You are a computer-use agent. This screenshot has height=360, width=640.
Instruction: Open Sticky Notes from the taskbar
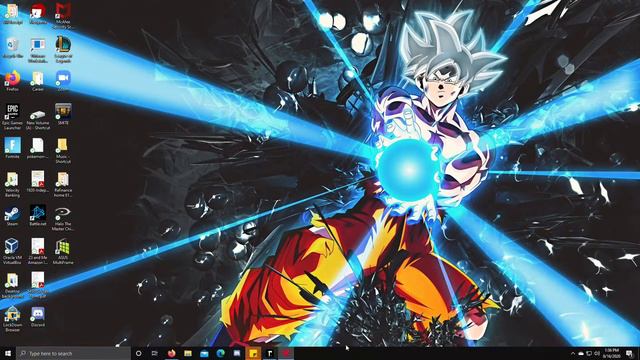pyautogui.click(x=253, y=353)
